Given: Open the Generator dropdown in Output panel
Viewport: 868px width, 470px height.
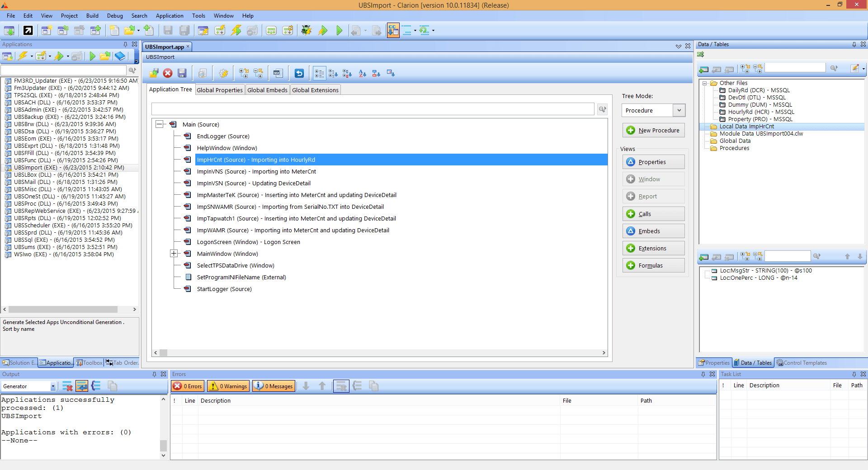Looking at the screenshot, I should point(53,386).
